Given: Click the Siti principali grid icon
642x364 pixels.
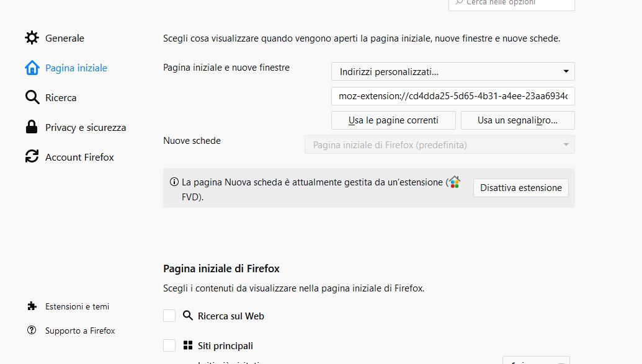Looking at the screenshot, I should [x=187, y=345].
